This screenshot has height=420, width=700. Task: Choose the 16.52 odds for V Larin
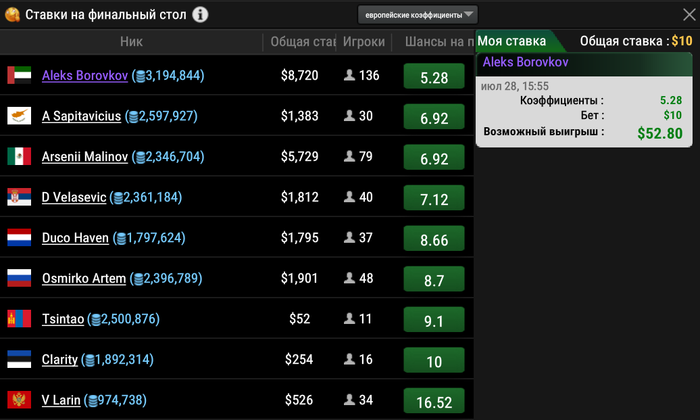coord(434,401)
